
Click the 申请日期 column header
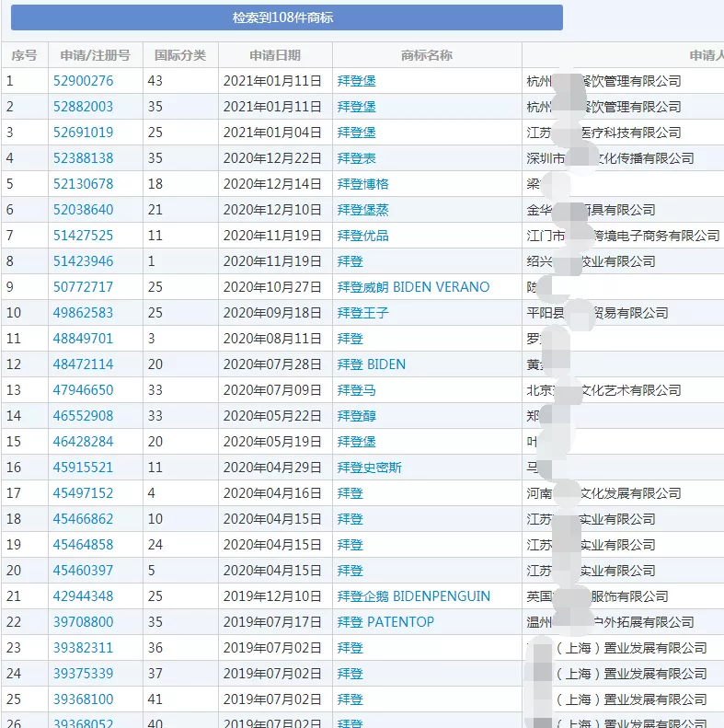(275, 55)
